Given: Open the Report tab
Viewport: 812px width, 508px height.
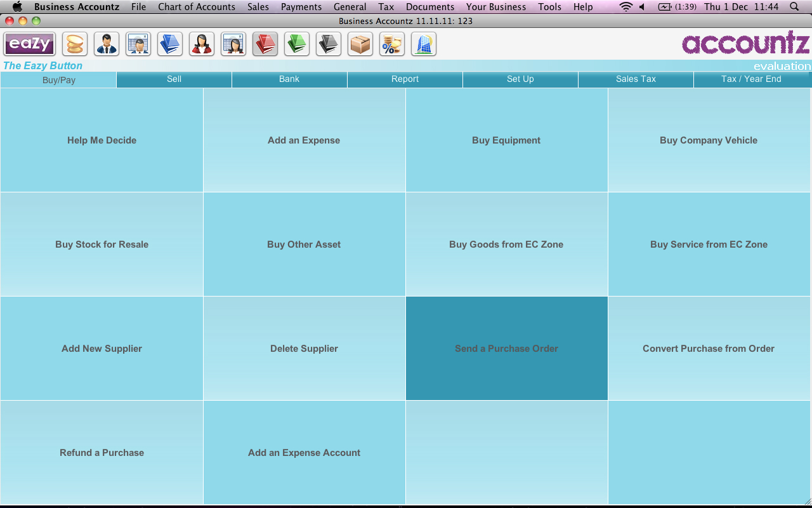Looking at the screenshot, I should click(x=405, y=79).
